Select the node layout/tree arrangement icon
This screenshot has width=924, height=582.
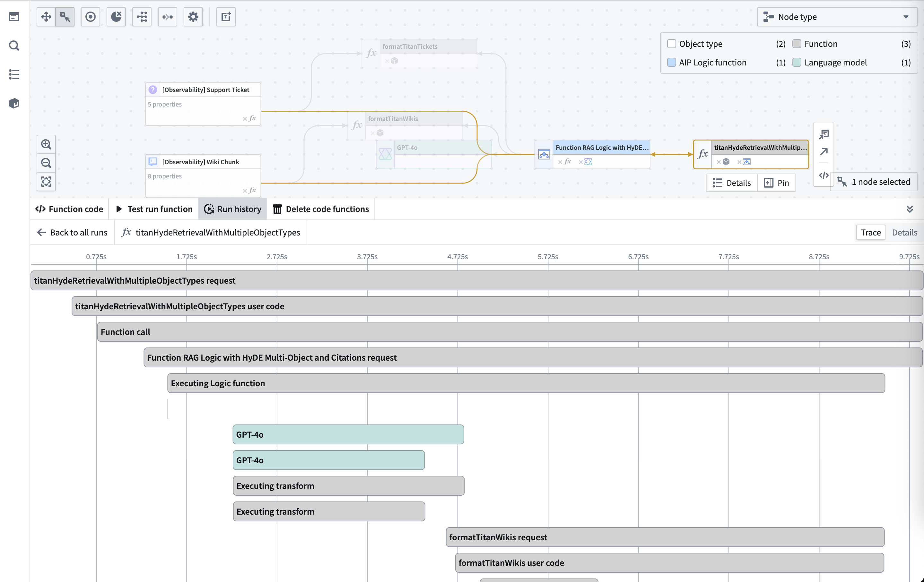[142, 16]
